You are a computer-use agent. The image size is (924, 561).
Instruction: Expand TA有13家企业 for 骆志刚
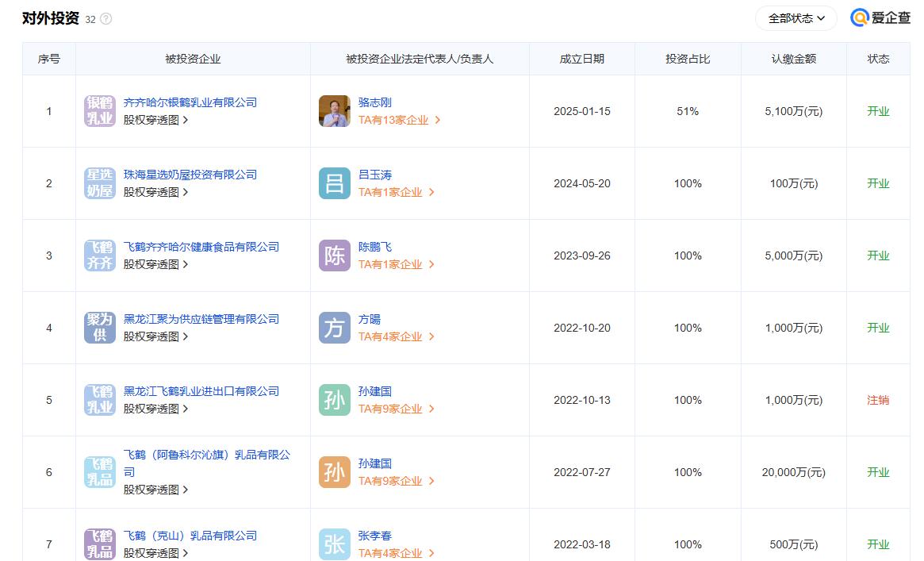(x=399, y=120)
